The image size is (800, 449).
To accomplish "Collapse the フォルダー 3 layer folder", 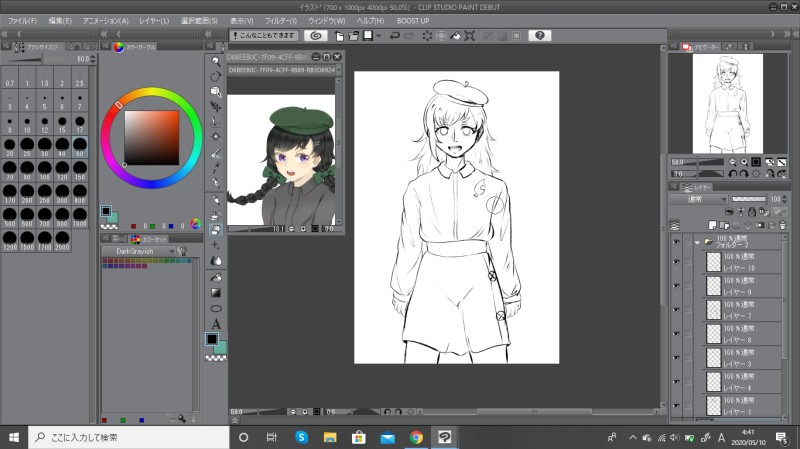I will [697, 241].
